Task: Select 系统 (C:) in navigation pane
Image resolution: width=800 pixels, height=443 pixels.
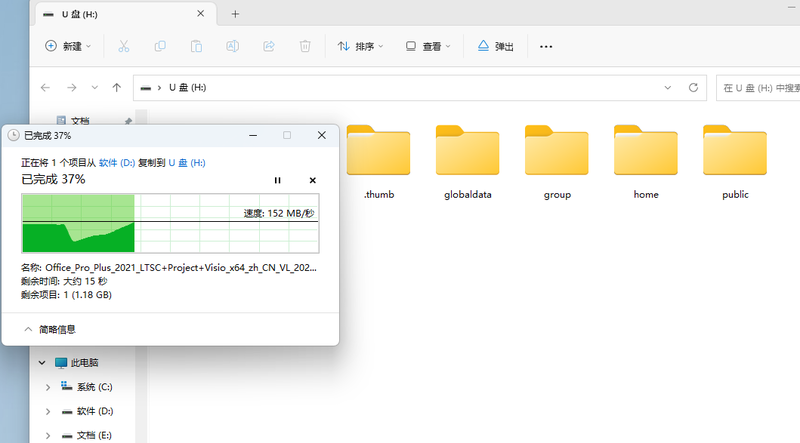Action: point(87,387)
